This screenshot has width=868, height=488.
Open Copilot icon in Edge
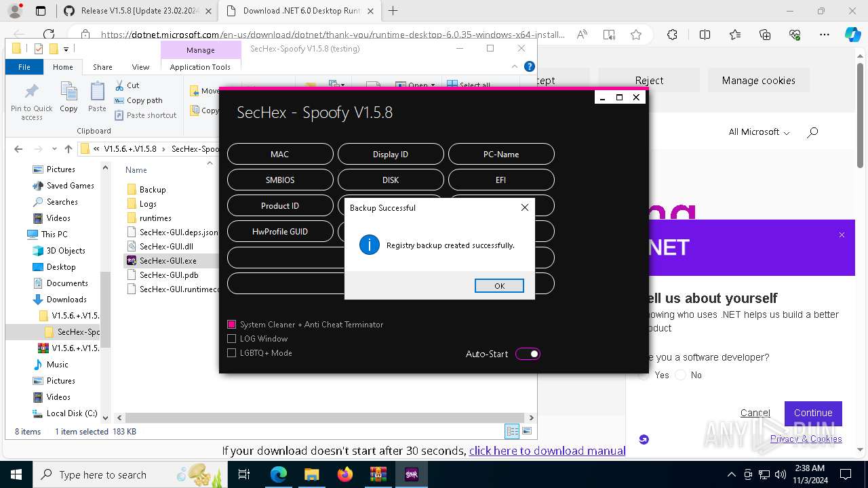tap(852, 35)
